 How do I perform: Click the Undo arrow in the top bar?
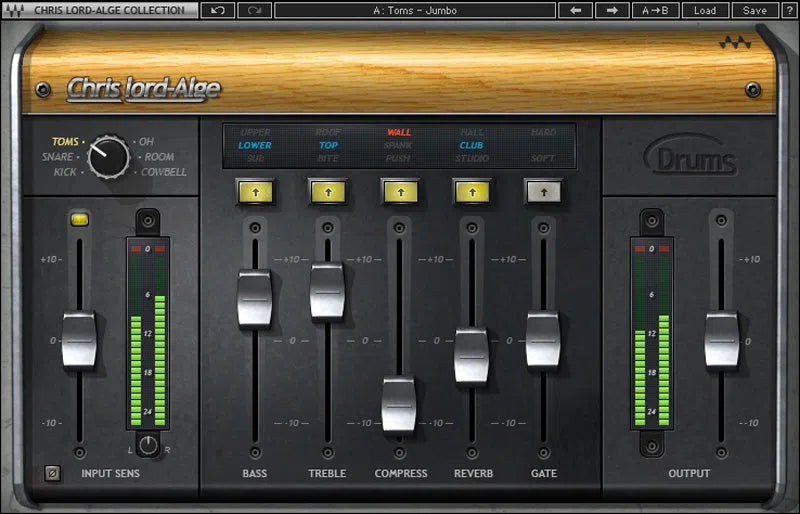(218, 10)
